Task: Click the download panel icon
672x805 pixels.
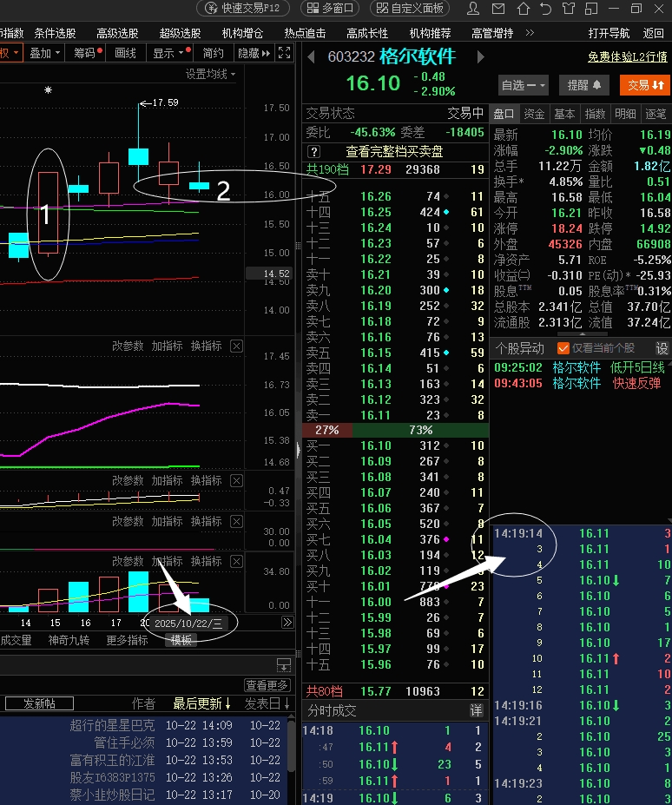Action: pos(284,665)
